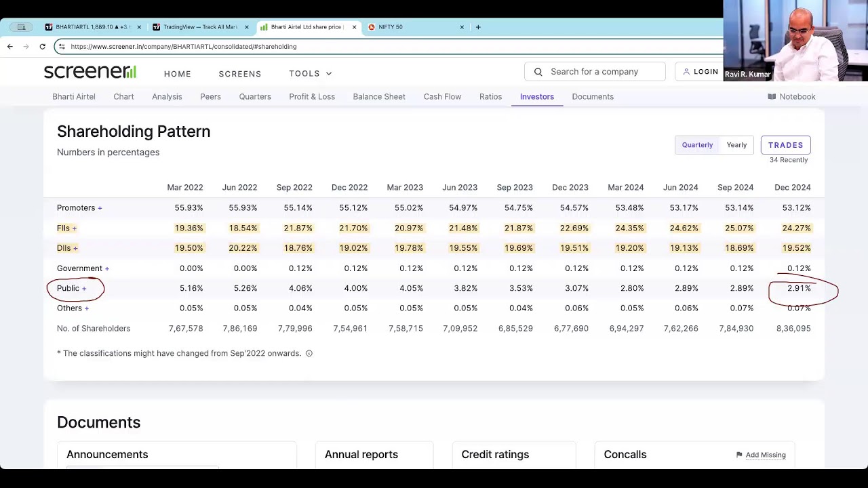Click the No. of Shareholders row label
Screen dimensions: 868x488
point(94,329)
